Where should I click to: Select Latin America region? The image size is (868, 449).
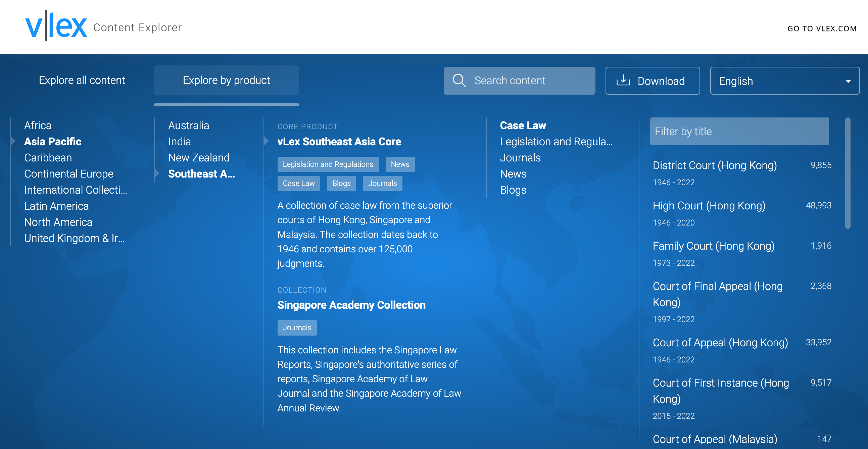point(56,206)
